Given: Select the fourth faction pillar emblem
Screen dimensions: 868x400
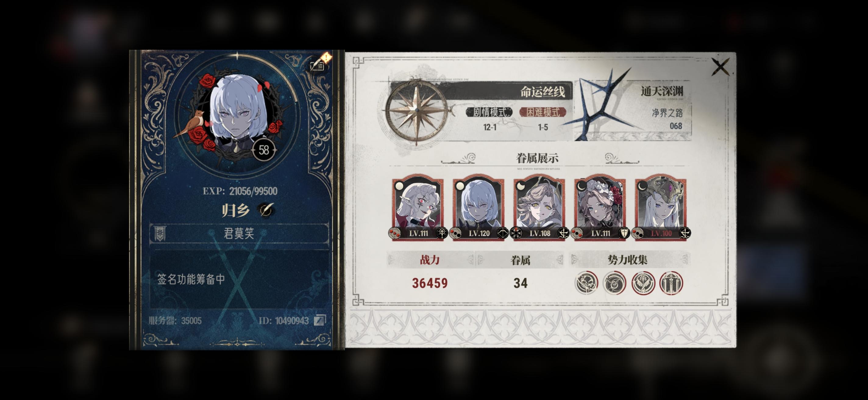Looking at the screenshot, I should click(x=671, y=282).
